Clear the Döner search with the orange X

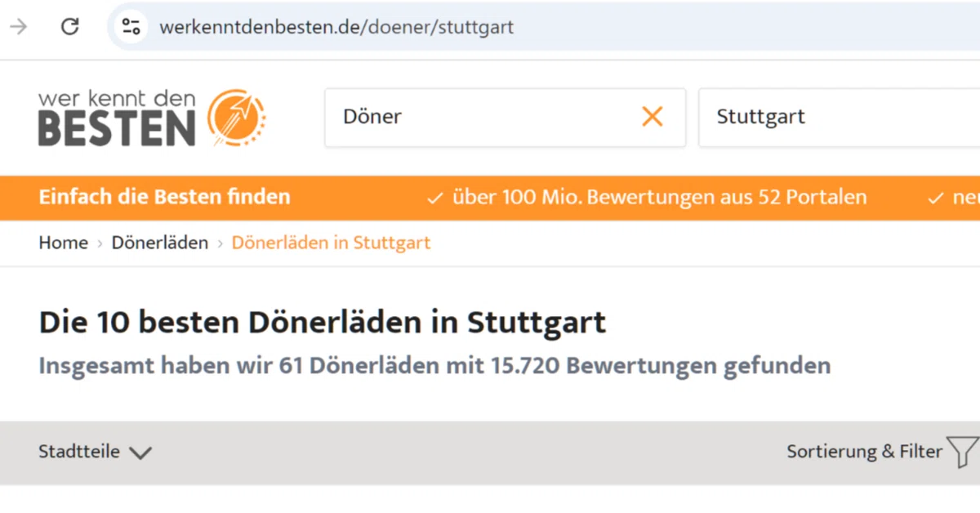pos(652,117)
